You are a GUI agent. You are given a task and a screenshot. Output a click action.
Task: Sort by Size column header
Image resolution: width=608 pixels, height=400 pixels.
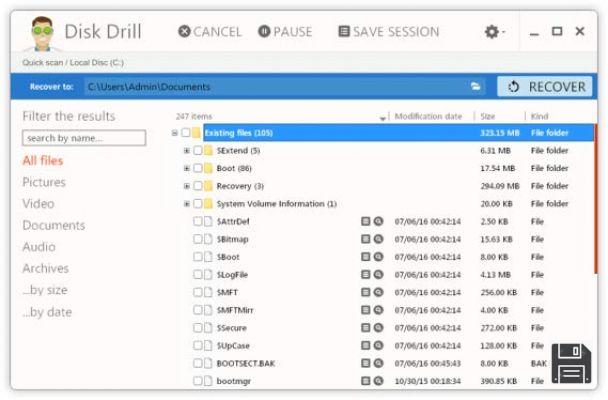click(x=487, y=116)
